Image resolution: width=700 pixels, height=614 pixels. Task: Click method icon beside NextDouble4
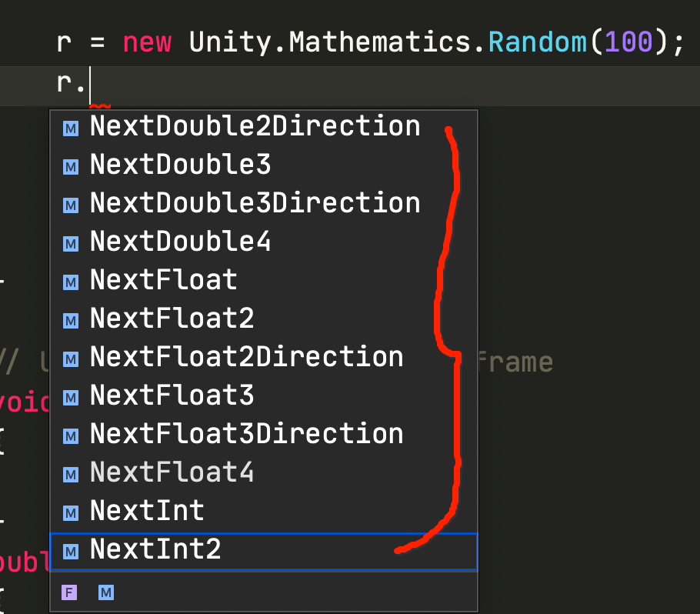click(71, 243)
